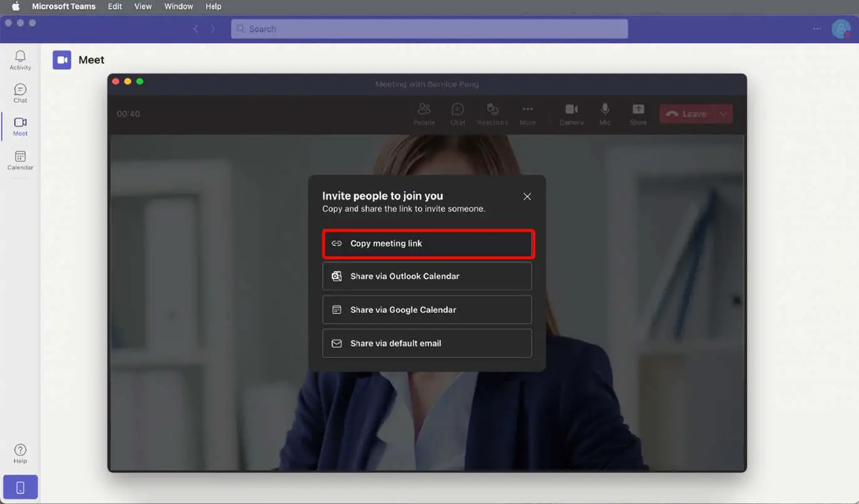Open the profile avatar menu
Screen dimensions: 859x504
point(841,29)
